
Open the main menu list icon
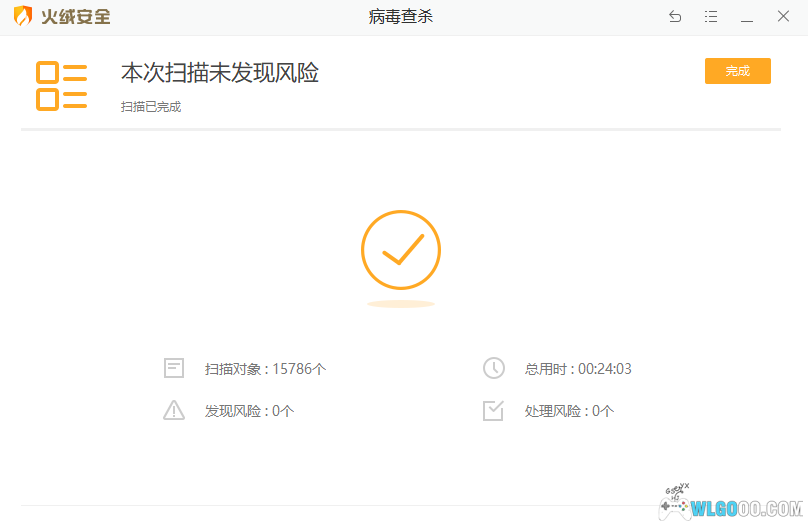click(x=711, y=17)
